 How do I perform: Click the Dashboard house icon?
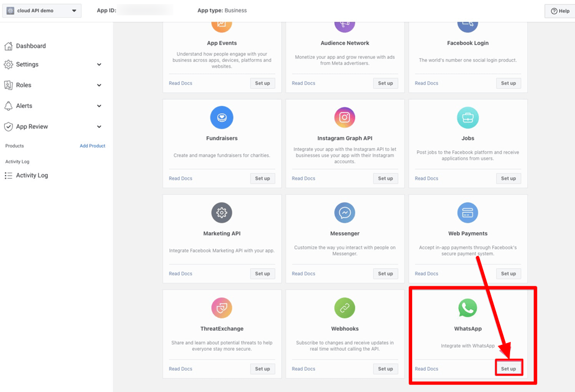8,46
